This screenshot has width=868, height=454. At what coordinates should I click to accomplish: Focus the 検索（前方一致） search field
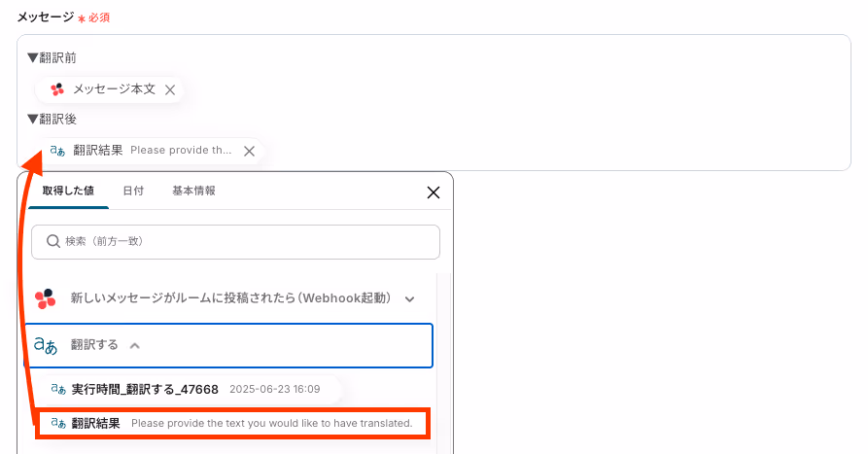coord(236,241)
